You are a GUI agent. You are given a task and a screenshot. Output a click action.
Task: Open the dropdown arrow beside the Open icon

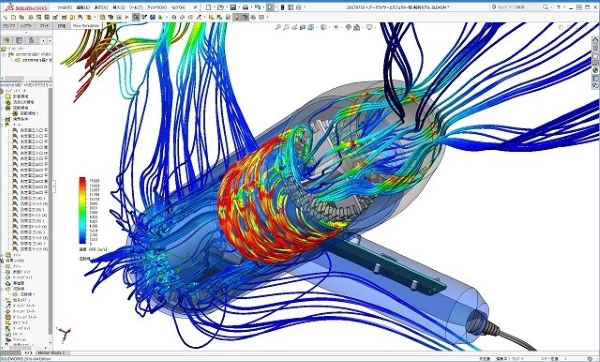click(227, 7)
